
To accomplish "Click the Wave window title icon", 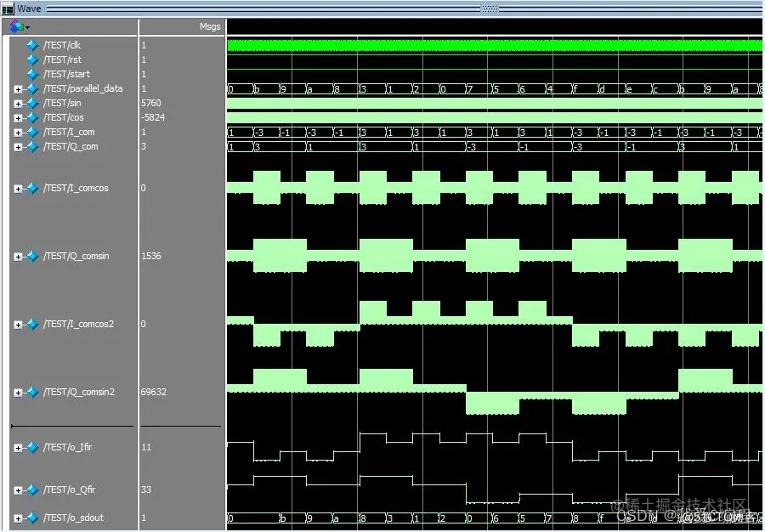I will [8, 8].
